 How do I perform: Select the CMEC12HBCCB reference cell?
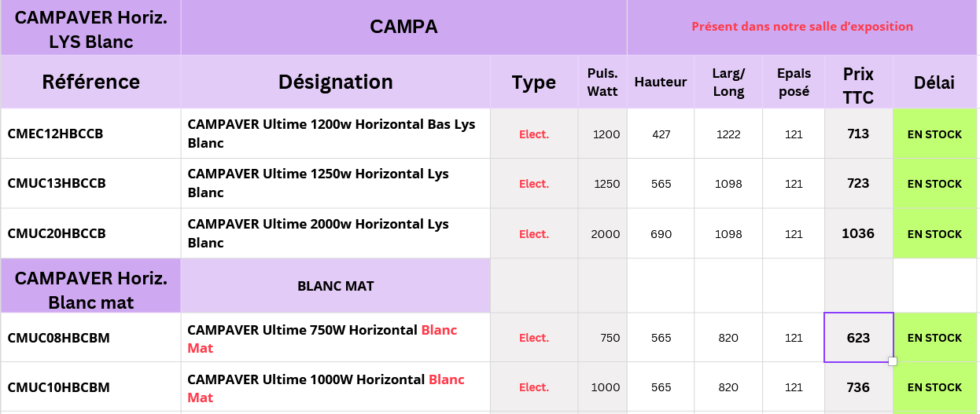point(90,134)
